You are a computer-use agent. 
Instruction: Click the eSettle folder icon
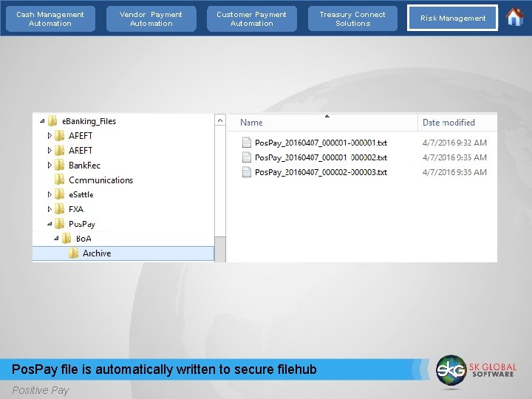click(59, 194)
